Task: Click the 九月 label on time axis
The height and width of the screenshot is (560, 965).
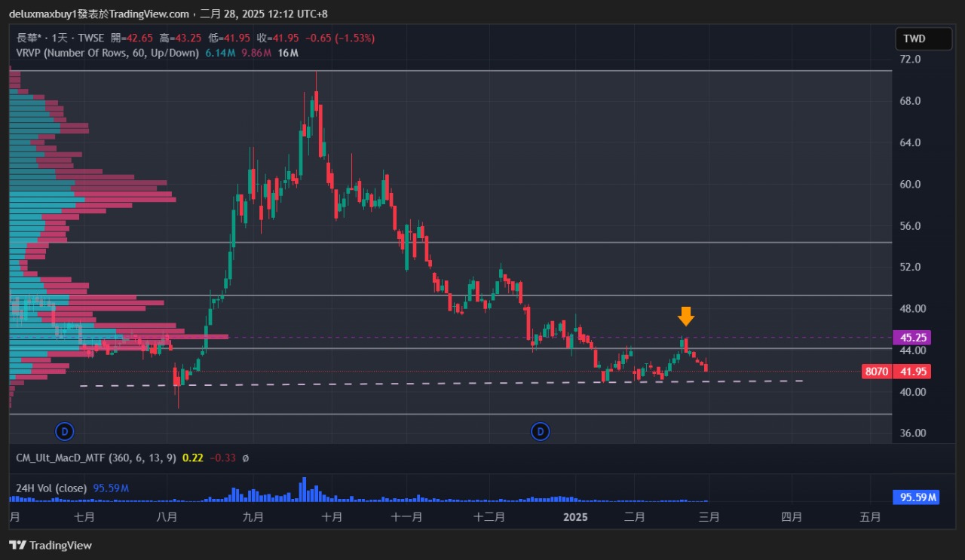Action: [x=254, y=517]
